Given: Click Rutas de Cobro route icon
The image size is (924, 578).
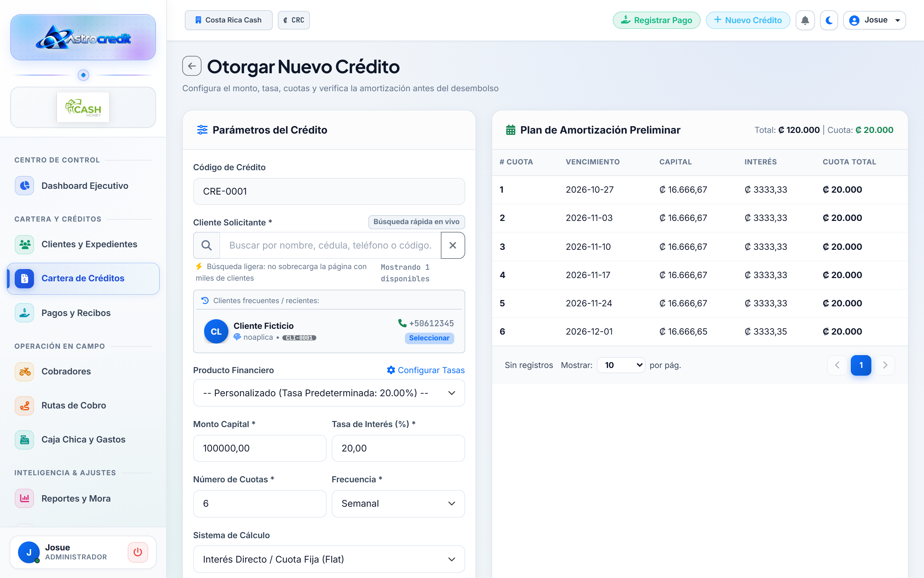Looking at the screenshot, I should [x=24, y=406].
